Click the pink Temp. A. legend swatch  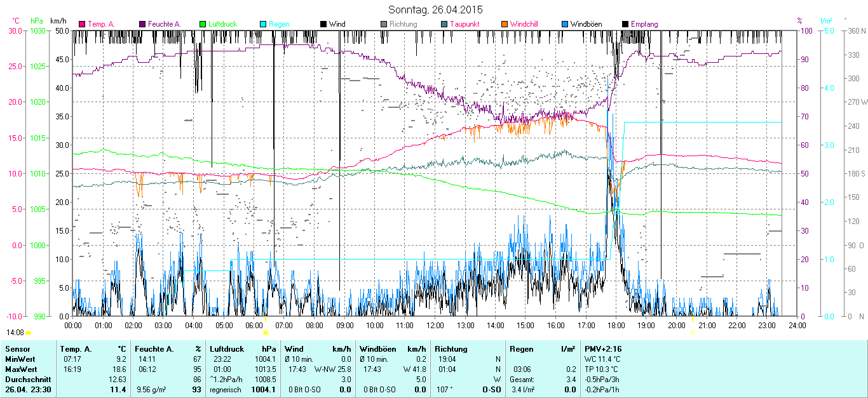click(82, 24)
